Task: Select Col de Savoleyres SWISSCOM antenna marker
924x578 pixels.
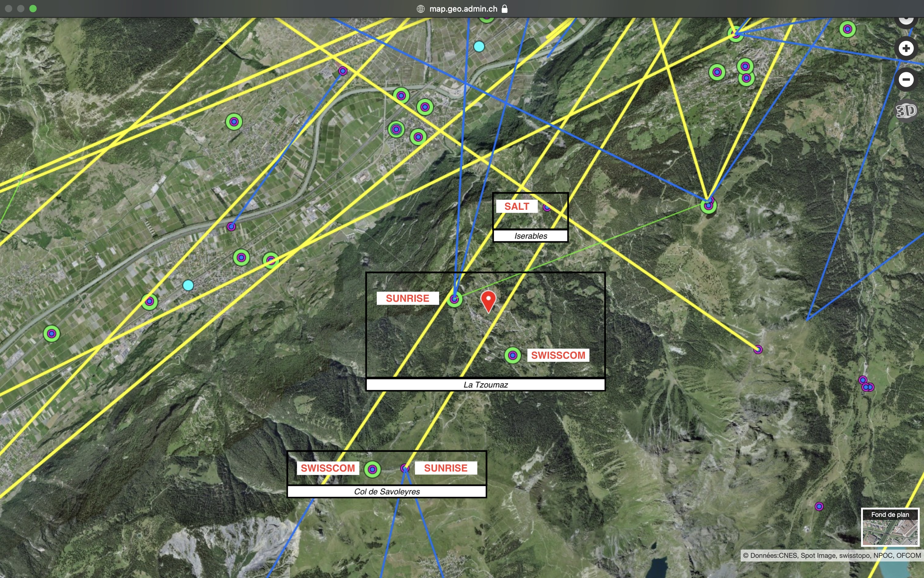Action: pos(372,469)
